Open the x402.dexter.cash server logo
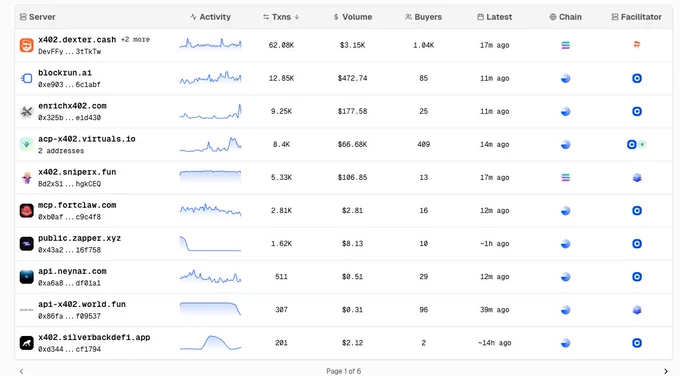 (x=26, y=45)
